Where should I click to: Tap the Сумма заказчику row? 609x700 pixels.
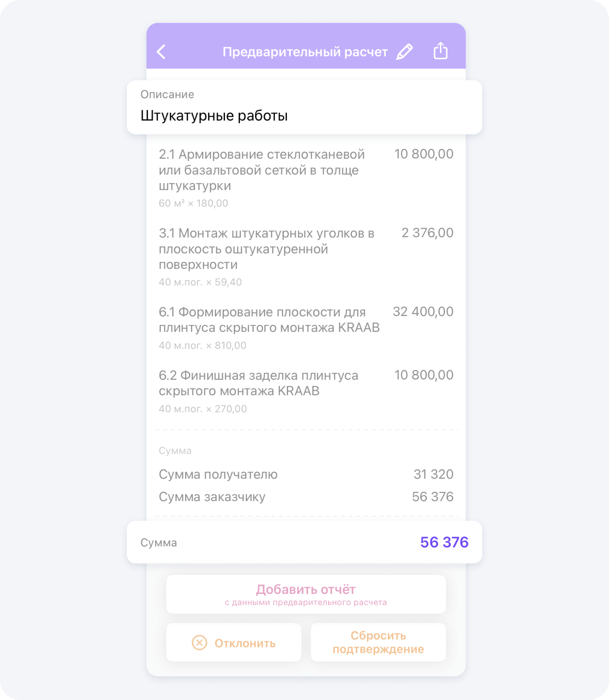pos(306,497)
